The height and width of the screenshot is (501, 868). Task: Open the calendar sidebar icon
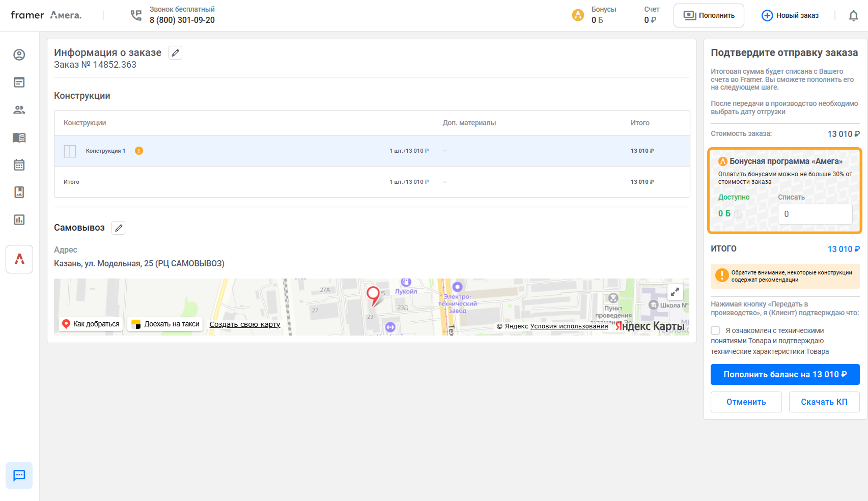pyautogui.click(x=19, y=165)
